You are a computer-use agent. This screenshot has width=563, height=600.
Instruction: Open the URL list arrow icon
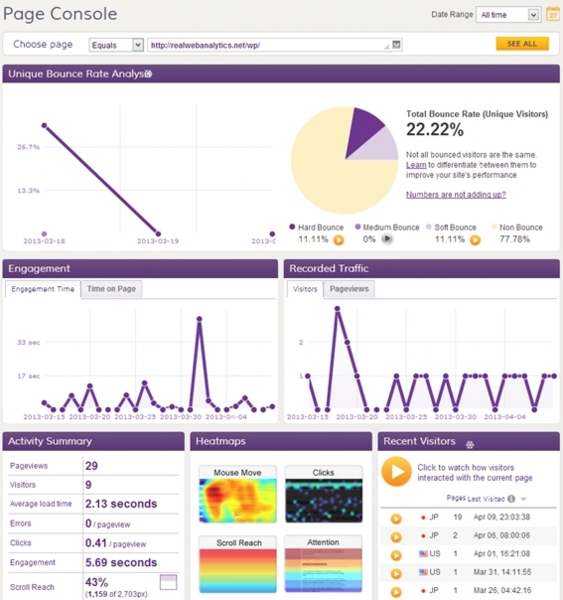(x=397, y=44)
